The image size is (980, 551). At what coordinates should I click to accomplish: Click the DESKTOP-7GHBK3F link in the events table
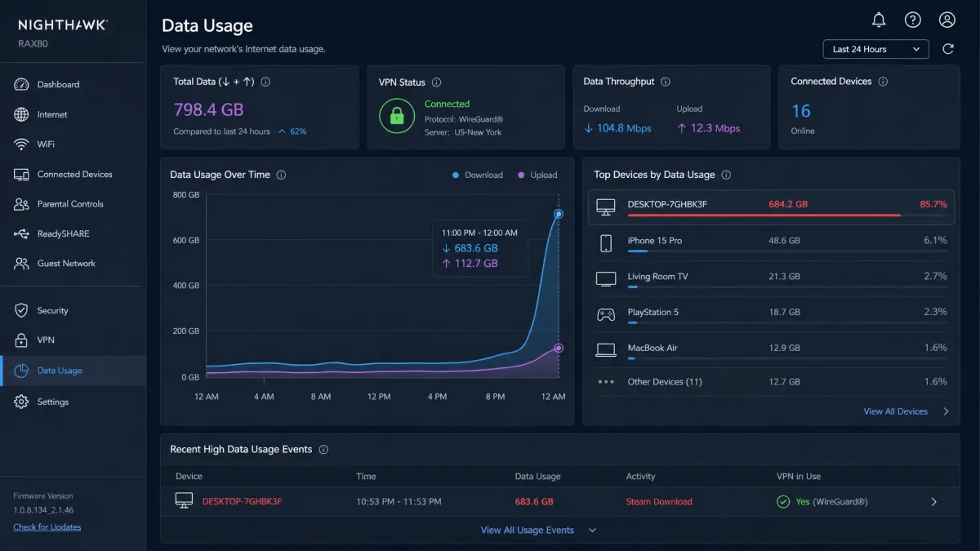point(242,501)
